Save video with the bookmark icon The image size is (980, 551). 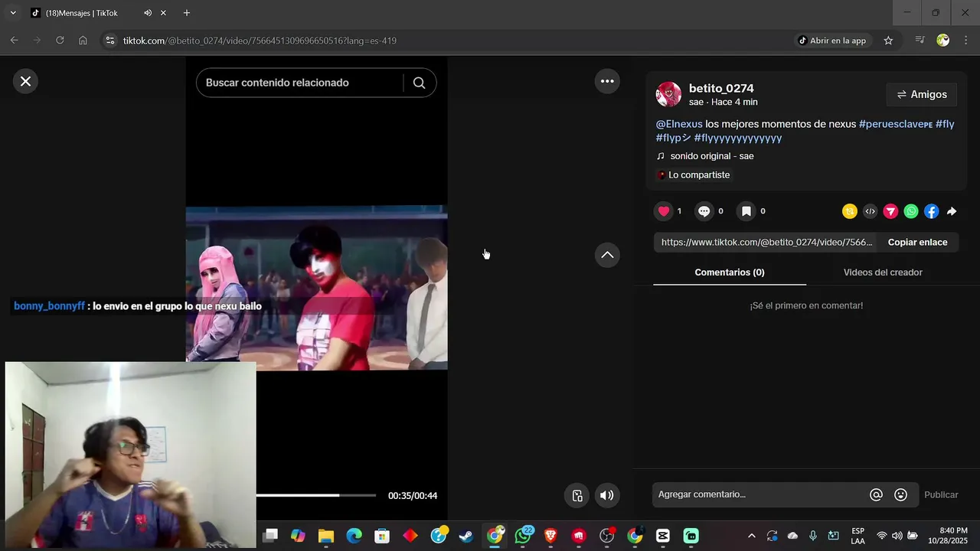pos(746,211)
